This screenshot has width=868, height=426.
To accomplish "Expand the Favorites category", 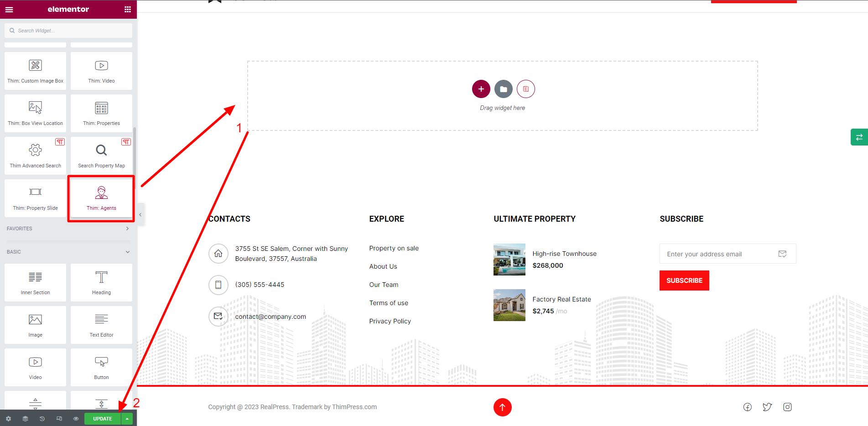I will point(68,229).
